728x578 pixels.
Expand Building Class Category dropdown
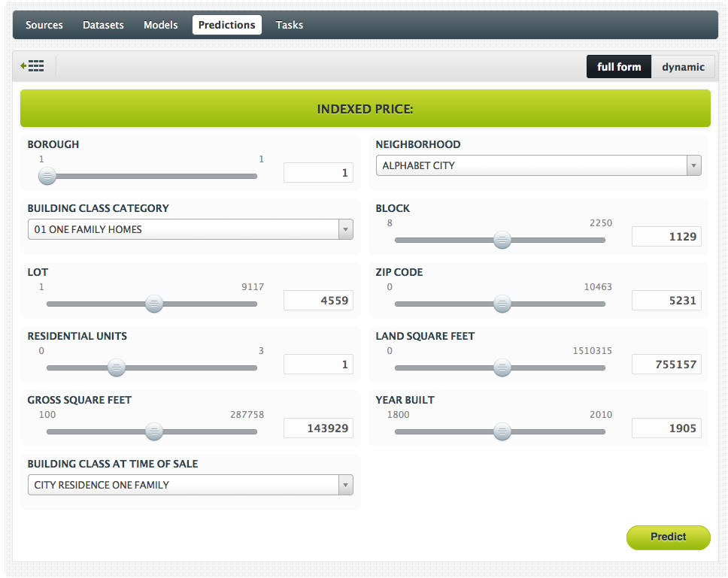click(190, 229)
